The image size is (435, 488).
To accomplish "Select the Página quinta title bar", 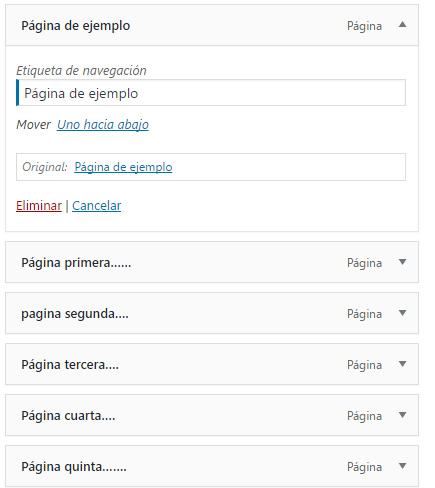I will point(212,466).
